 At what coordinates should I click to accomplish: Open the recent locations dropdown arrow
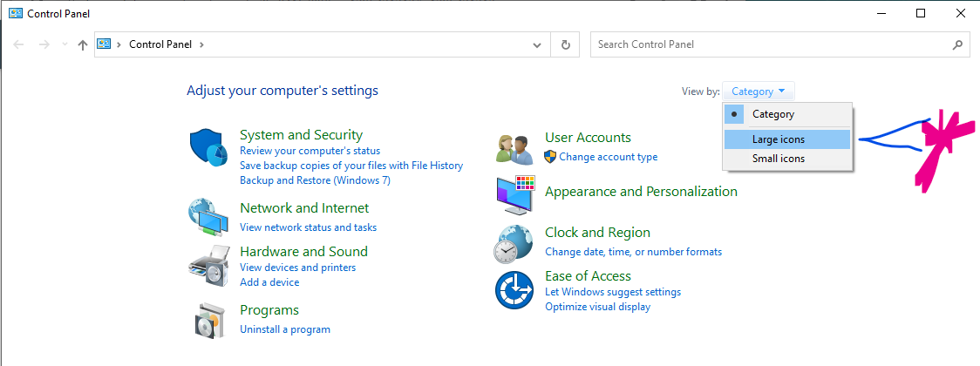pyautogui.click(x=65, y=44)
